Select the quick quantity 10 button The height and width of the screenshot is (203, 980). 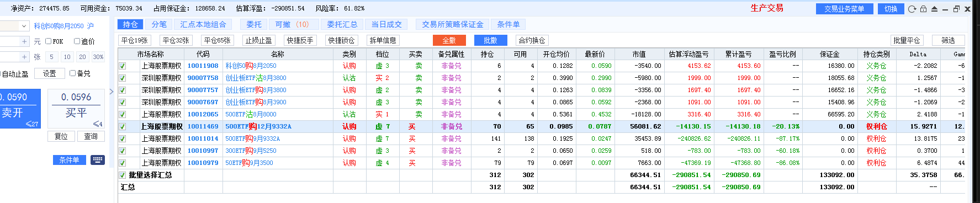(x=67, y=57)
